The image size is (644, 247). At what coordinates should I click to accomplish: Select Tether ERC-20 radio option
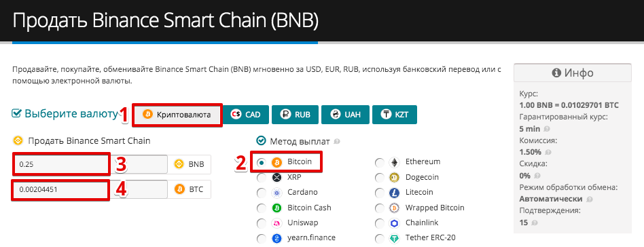click(380, 238)
